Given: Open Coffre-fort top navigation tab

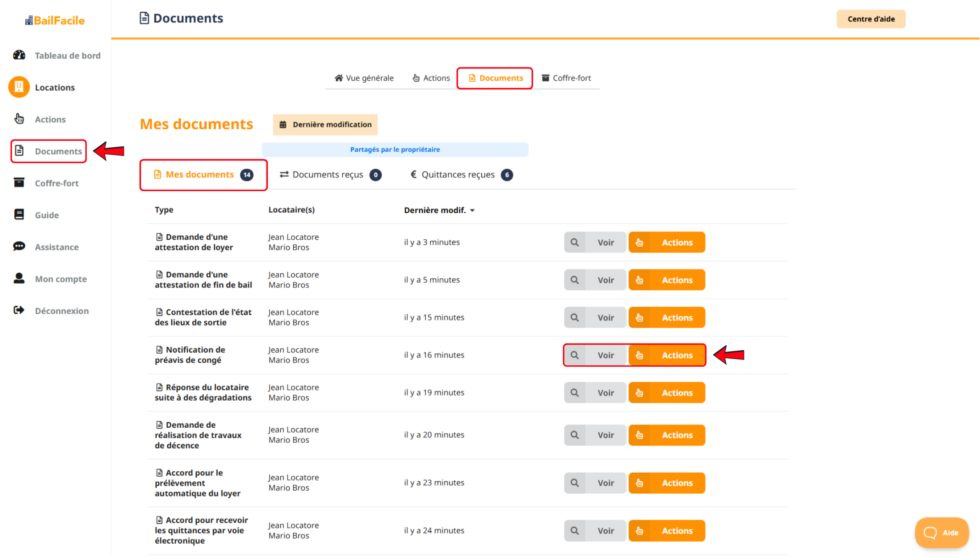Looking at the screenshot, I should coord(566,78).
